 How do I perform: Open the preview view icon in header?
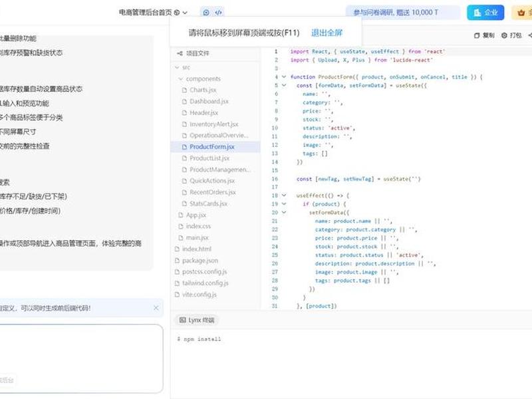tap(206, 13)
